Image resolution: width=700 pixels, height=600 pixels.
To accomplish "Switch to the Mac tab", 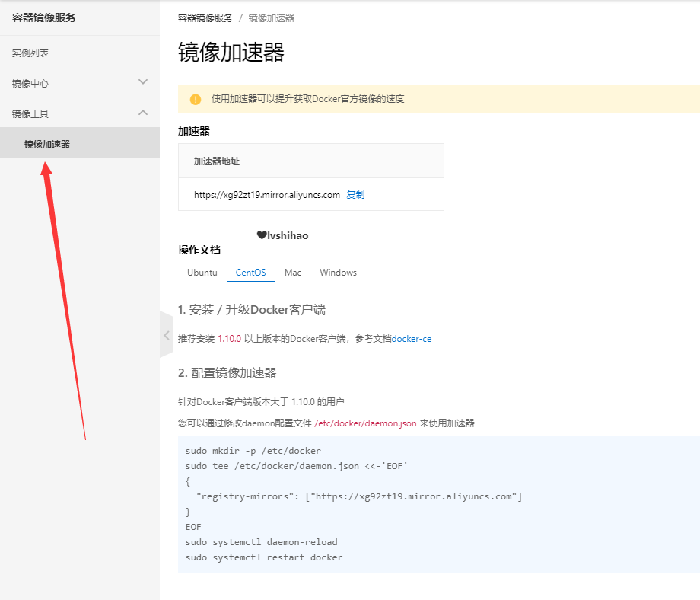I will pyautogui.click(x=293, y=273).
